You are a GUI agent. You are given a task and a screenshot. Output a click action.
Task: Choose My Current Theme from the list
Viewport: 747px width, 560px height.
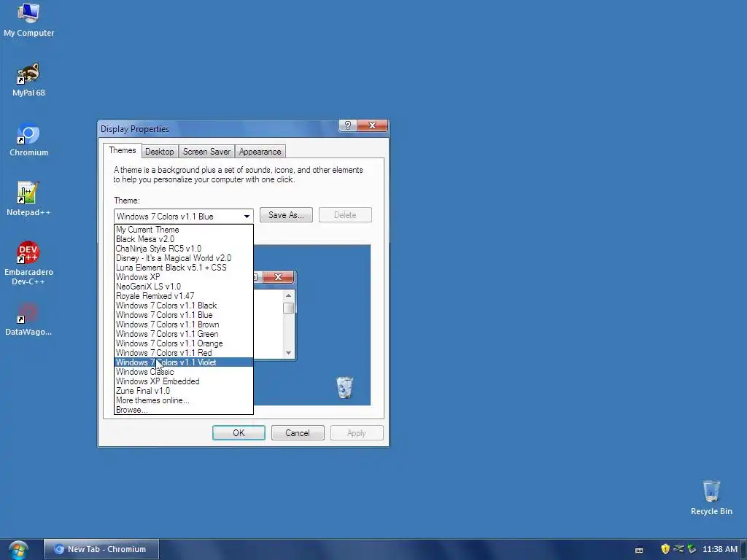pos(183,230)
